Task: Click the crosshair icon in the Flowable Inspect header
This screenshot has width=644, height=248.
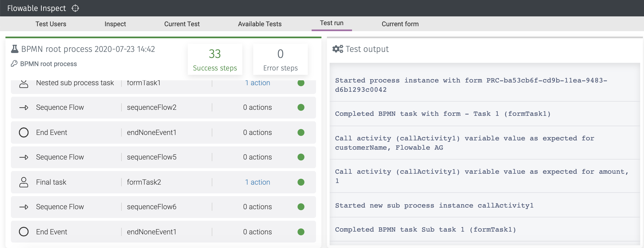Action: 75,8
